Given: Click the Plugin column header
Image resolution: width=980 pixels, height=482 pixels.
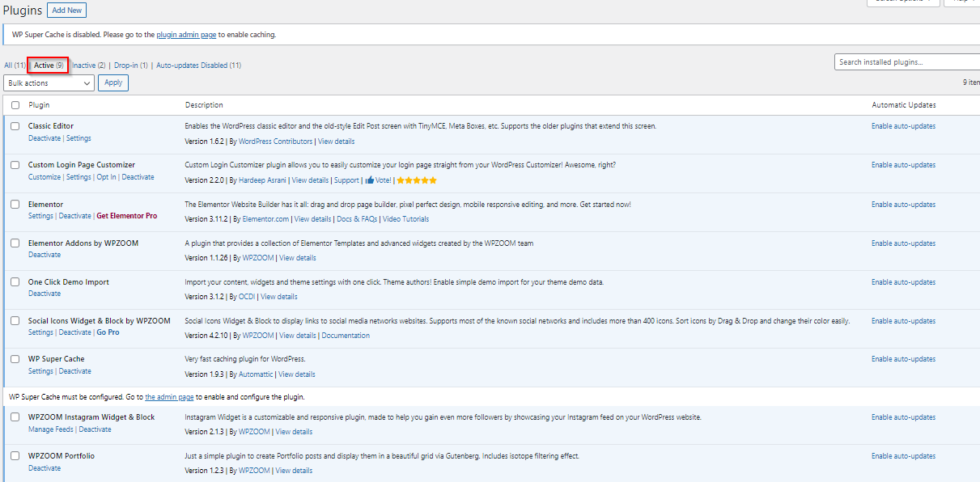Looking at the screenshot, I should click(39, 105).
